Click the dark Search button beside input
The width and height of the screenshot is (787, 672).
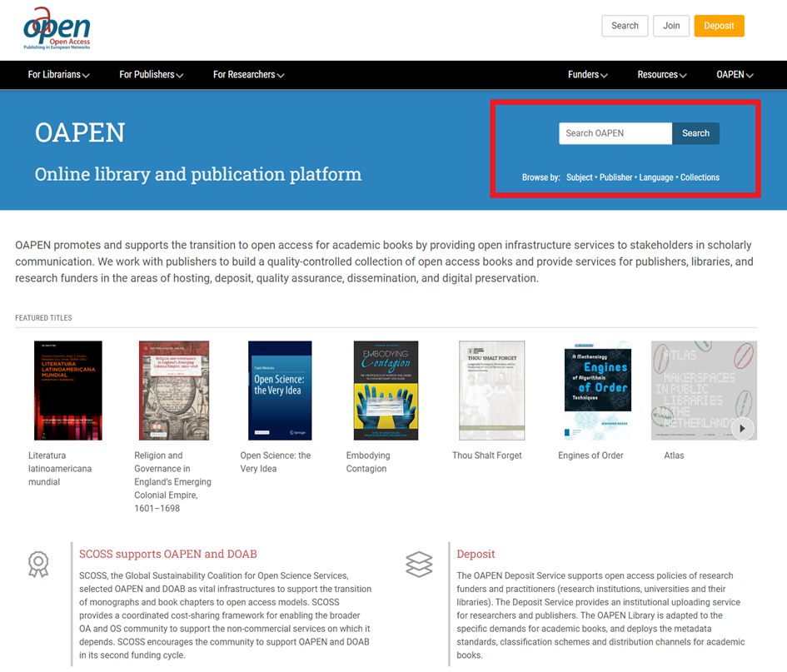click(695, 133)
